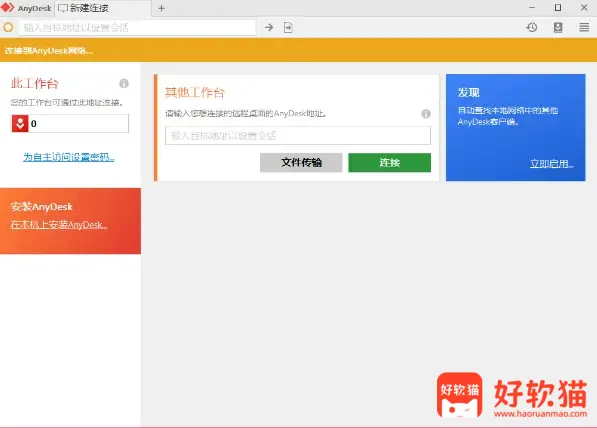Screen dimensions: 597x428
Task: Open the session history clock icon
Action: tap(532, 27)
